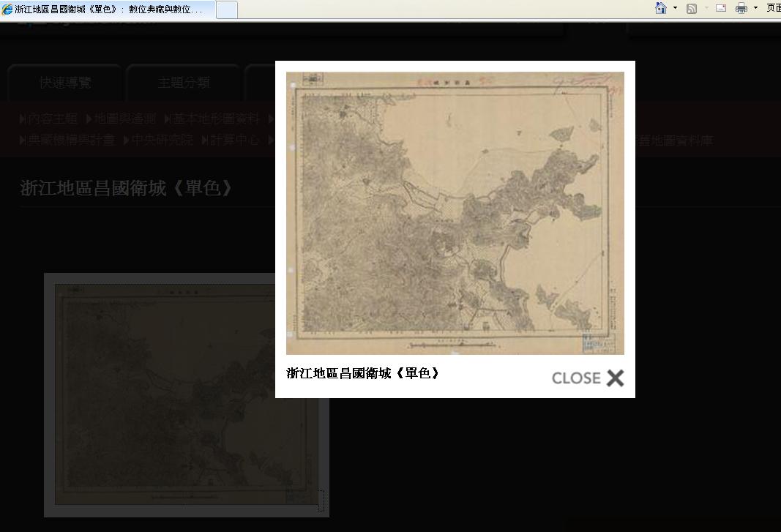Expand the Print options dropdown arrow

(755, 8)
